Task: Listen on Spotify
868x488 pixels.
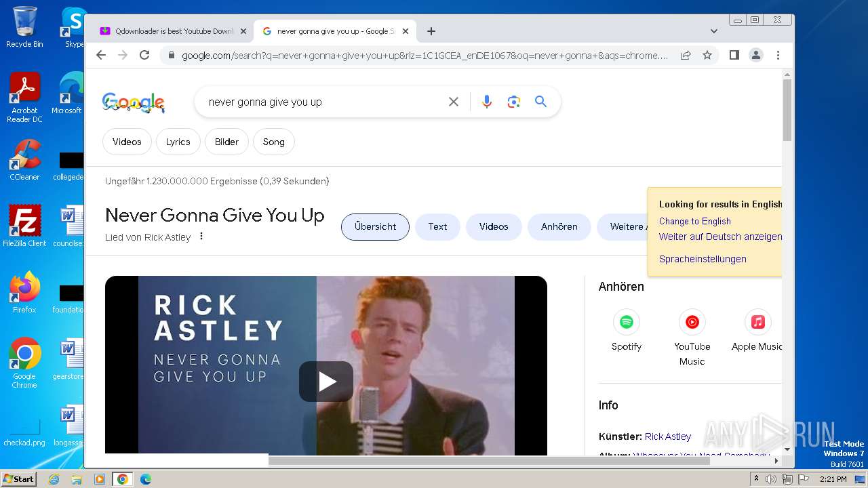Action: pyautogui.click(x=627, y=331)
